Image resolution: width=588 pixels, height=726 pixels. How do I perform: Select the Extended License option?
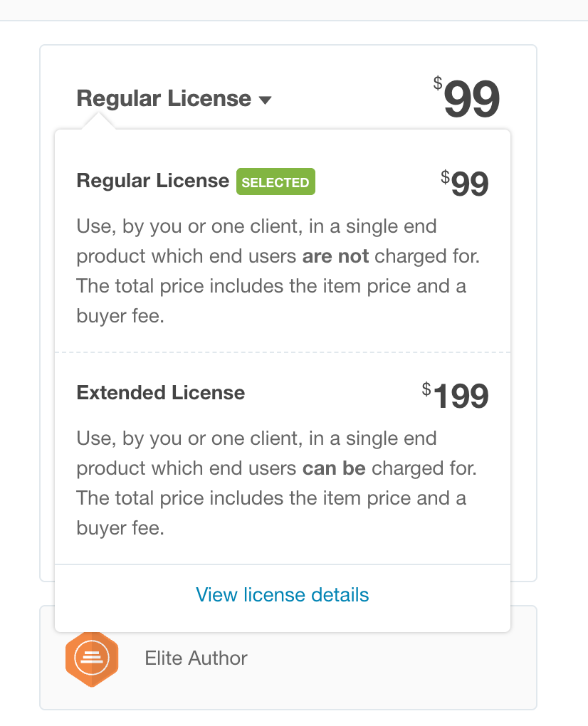coord(161,393)
